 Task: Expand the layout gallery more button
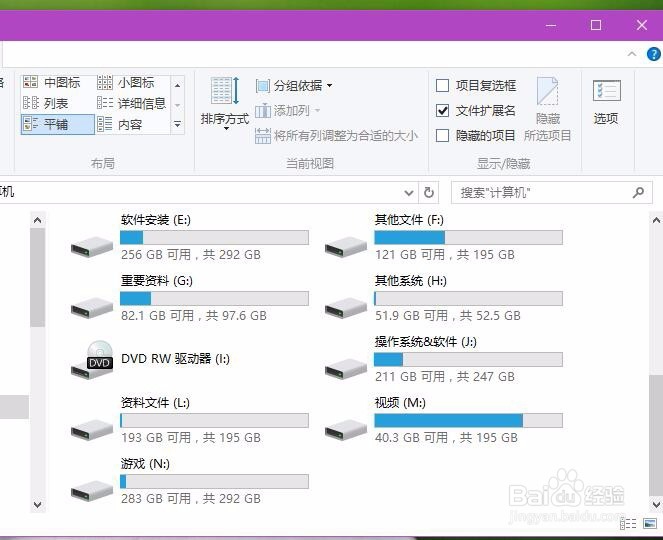(178, 124)
